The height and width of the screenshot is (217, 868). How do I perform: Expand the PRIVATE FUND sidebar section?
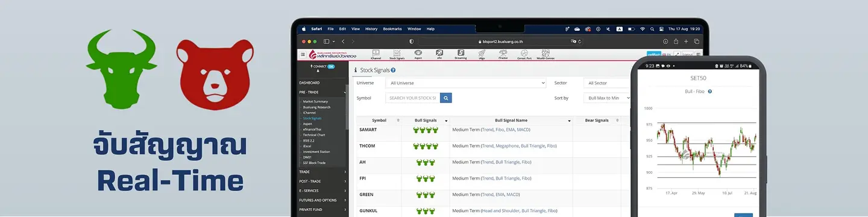(x=323, y=210)
